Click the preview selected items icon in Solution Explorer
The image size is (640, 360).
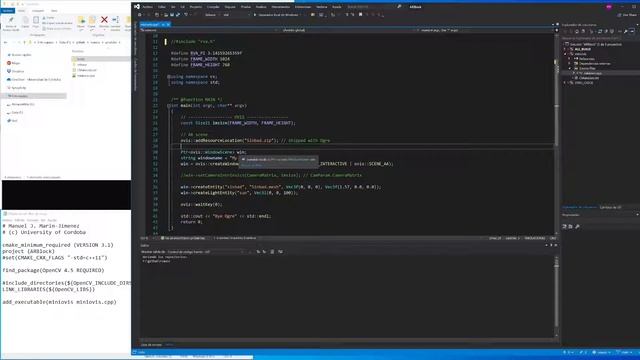pos(632,31)
